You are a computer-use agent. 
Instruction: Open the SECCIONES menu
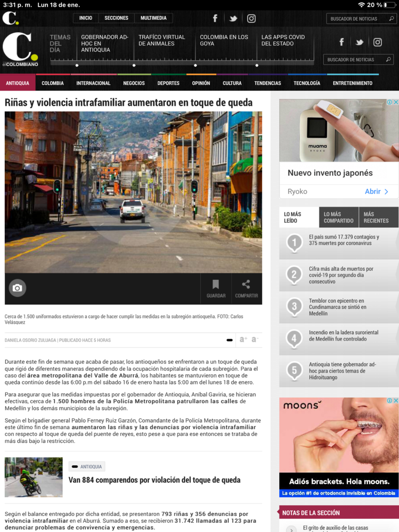[117, 18]
